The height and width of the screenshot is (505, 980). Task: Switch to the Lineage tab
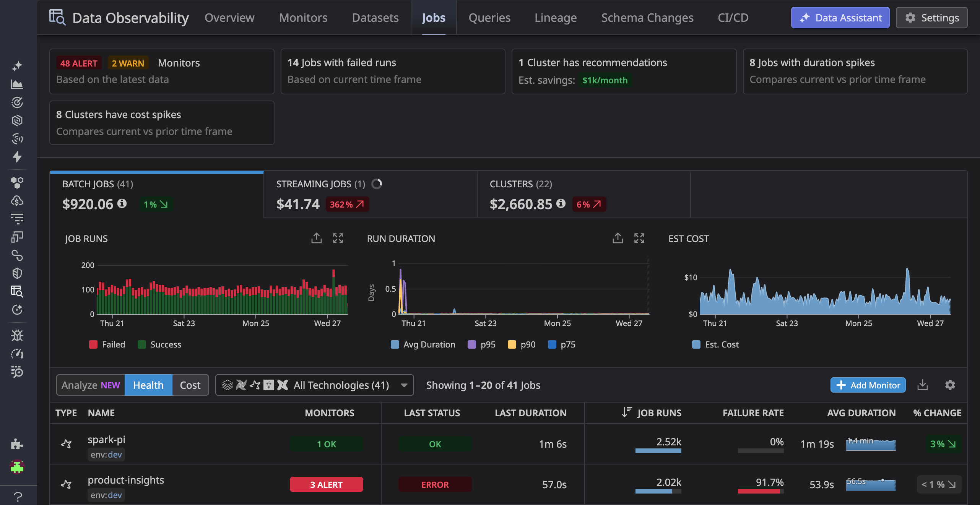(556, 18)
